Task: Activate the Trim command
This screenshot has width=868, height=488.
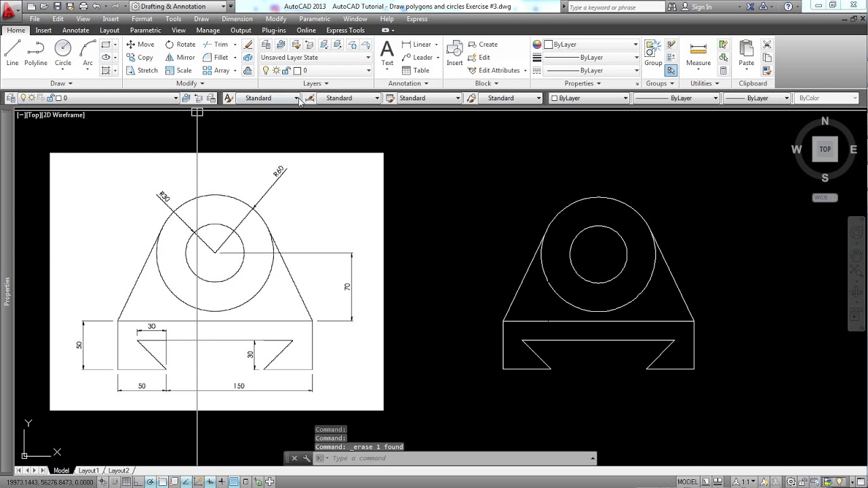Action: pos(215,45)
